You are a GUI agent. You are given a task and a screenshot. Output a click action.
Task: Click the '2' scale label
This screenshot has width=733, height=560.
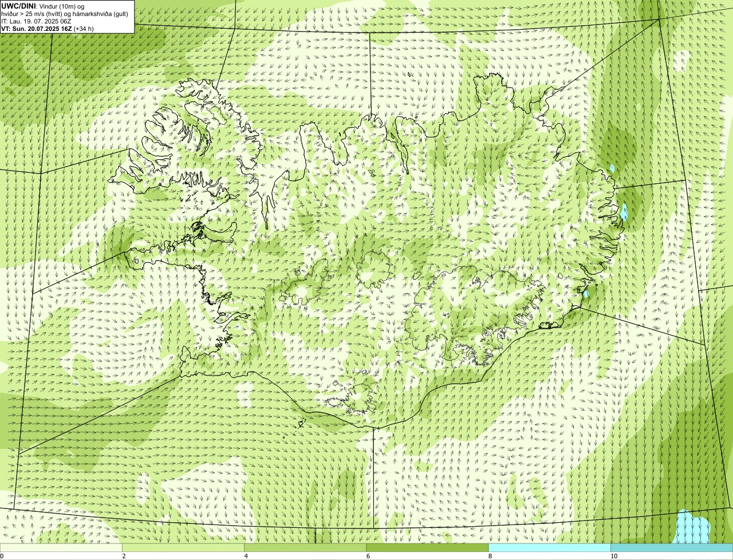[x=124, y=556]
